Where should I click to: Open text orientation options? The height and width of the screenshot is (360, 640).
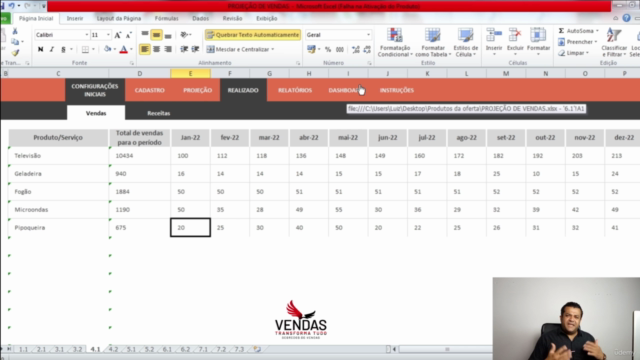[186, 35]
